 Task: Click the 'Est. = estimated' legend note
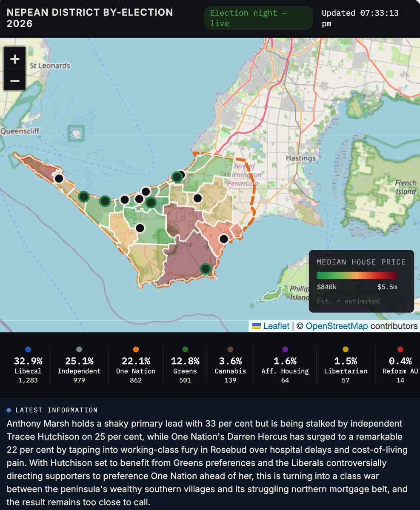pos(348,301)
